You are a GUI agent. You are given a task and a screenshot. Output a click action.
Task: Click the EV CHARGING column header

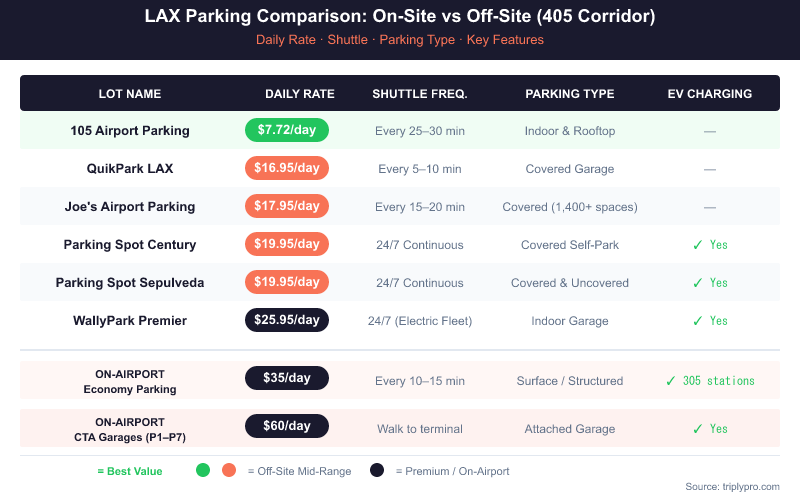tap(710, 94)
